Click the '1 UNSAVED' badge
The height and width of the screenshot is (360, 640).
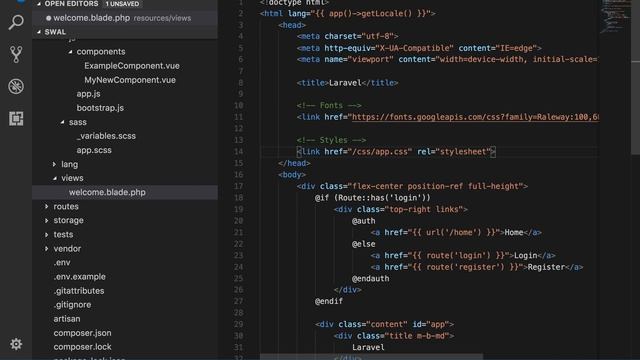[x=122, y=4]
